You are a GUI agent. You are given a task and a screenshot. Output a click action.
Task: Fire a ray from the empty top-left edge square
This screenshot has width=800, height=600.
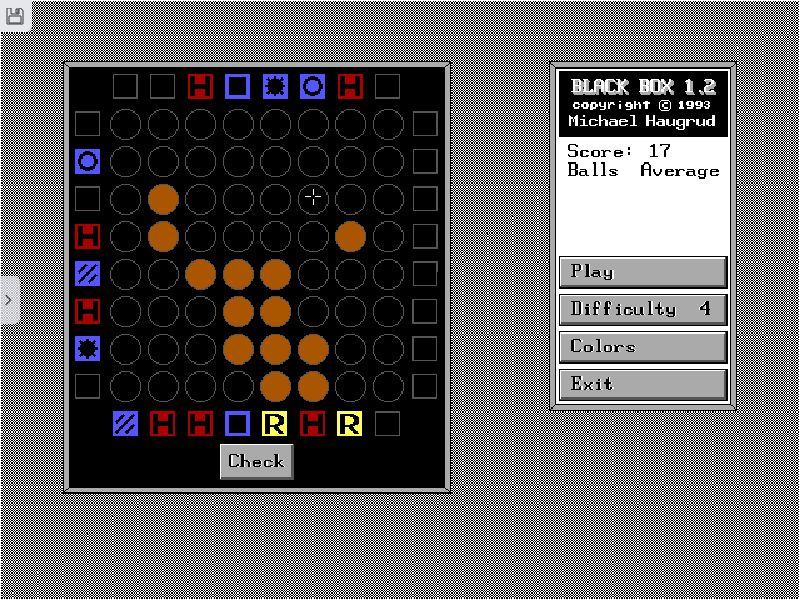point(125,86)
